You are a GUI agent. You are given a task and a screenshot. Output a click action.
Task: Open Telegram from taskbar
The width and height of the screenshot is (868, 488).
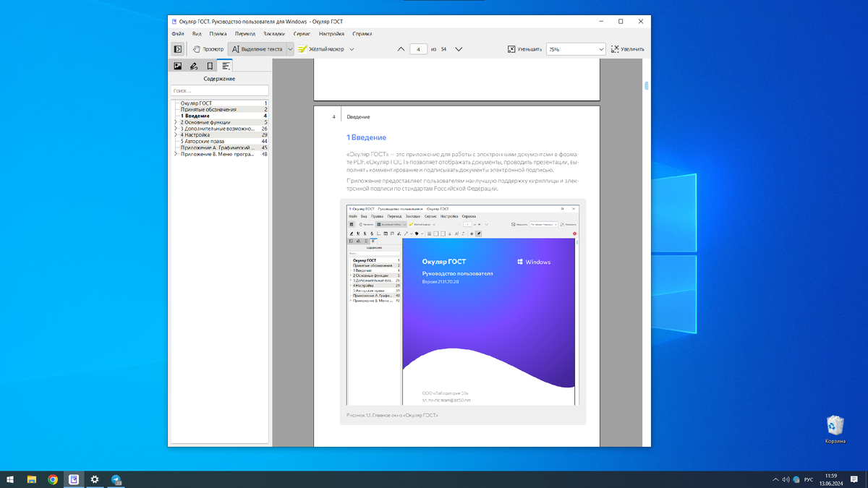click(x=116, y=479)
